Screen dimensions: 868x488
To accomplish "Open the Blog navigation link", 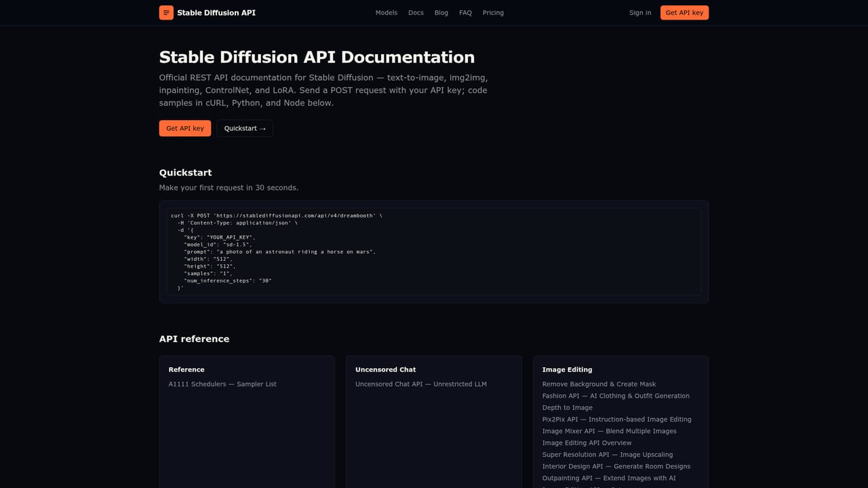I will [x=441, y=12].
